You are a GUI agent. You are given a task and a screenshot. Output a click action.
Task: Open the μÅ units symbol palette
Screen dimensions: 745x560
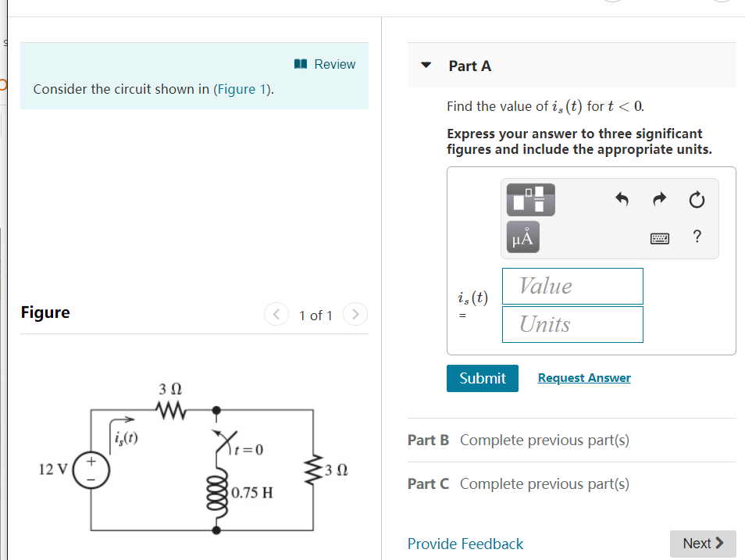pos(522,237)
